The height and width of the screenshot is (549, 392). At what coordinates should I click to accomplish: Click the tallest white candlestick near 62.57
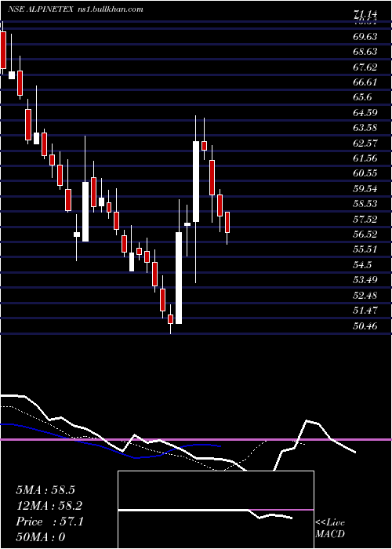[196, 181]
